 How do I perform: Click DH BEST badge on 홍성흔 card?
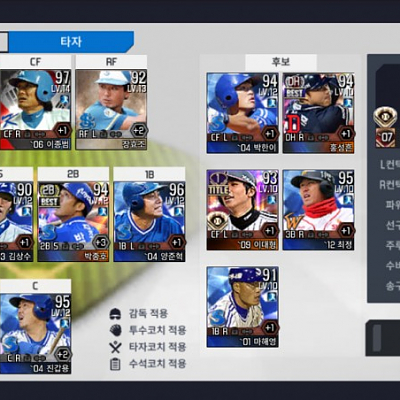[294, 86]
